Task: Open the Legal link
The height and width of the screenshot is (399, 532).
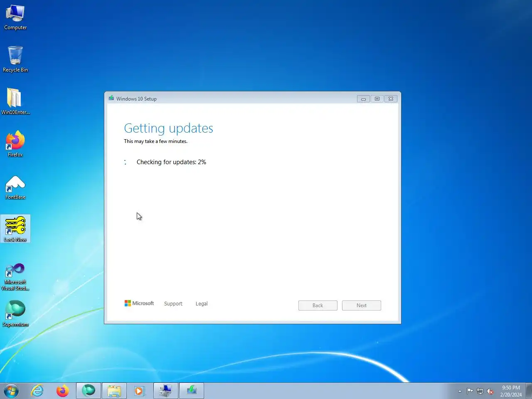Action: click(202, 304)
